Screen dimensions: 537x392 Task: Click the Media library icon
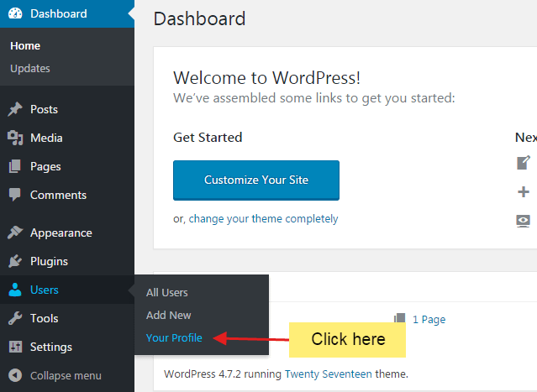15,138
